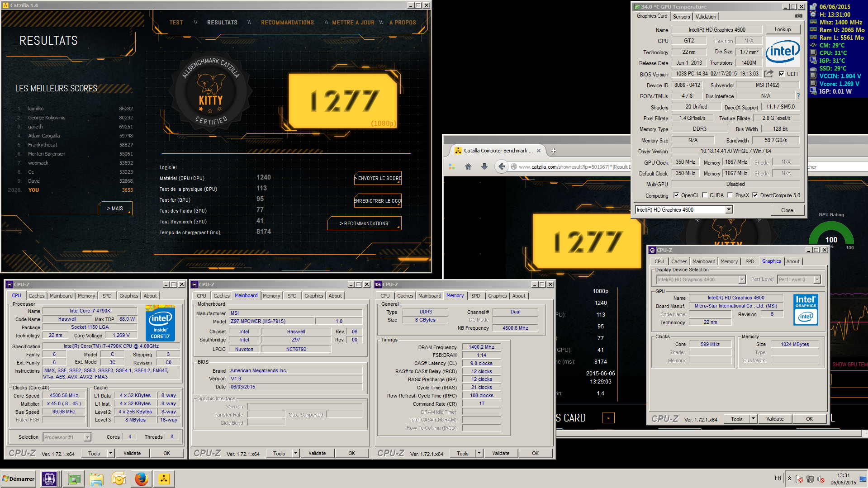Image resolution: width=868 pixels, height=488 pixels.
Task: Toggle the UEFI checkbox in GPU-Z
Action: pos(782,74)
